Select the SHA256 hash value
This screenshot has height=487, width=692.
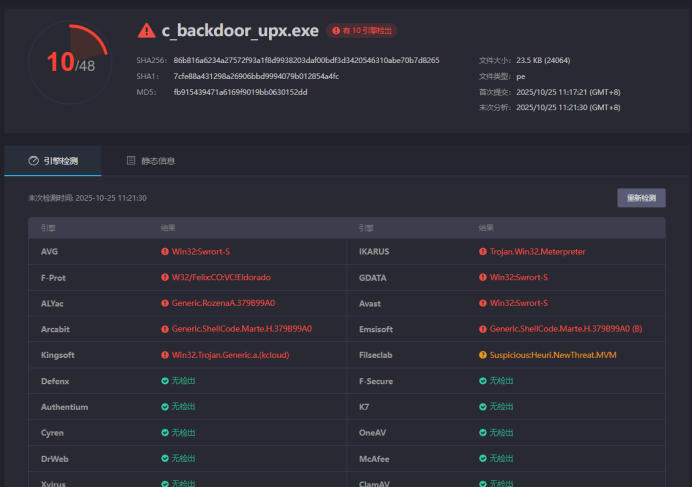306,60
